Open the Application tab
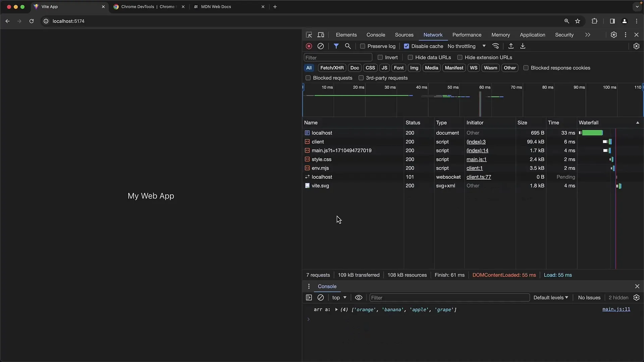This screenshot has width=644, height=362. [x=533, y=35]
